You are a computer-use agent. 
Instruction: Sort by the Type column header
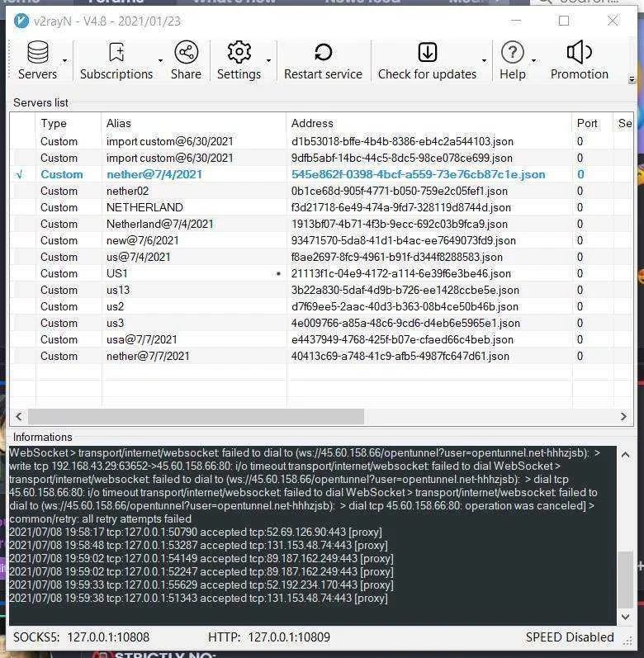pos(68,123)
